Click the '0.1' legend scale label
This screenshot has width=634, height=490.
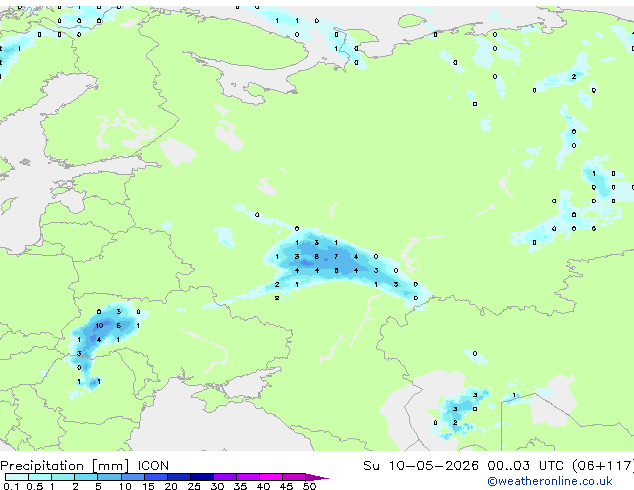click(11, 486)
